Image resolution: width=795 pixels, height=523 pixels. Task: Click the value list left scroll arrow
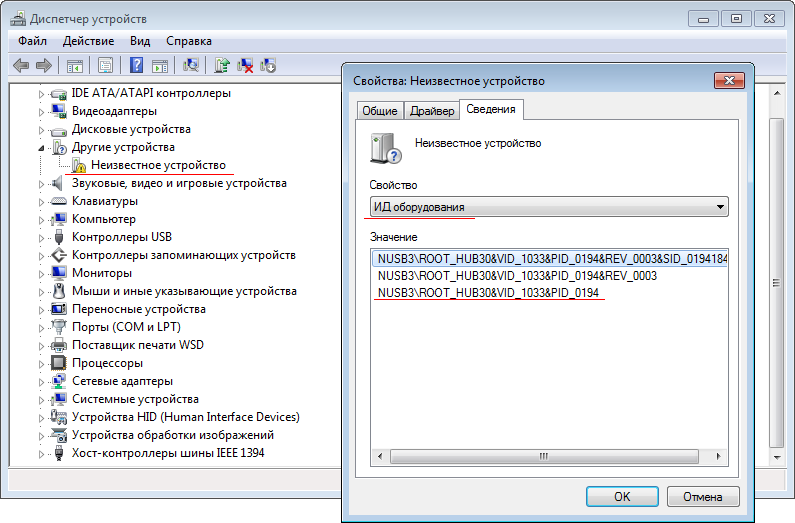pyautogui.click(x=380, y=456)
